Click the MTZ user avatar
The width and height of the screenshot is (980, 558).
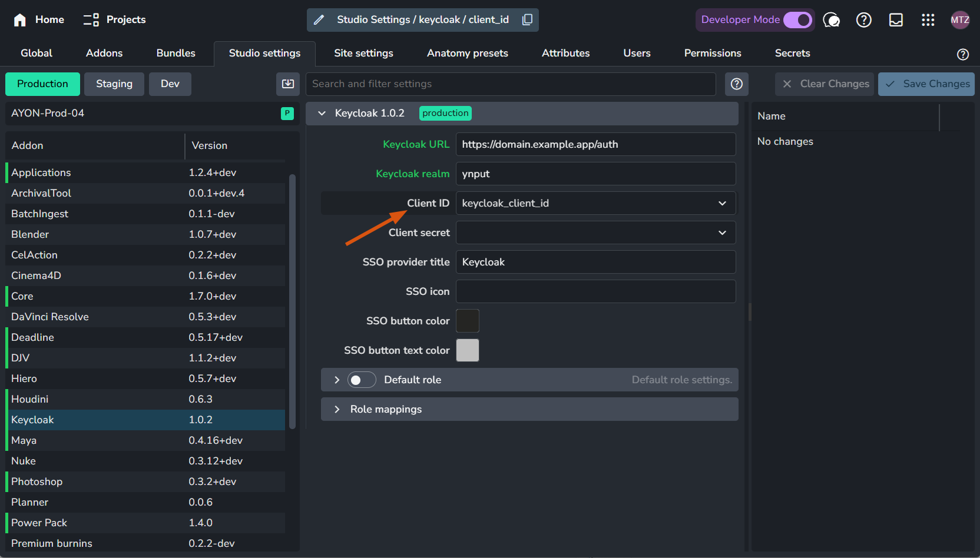(960, 20)
